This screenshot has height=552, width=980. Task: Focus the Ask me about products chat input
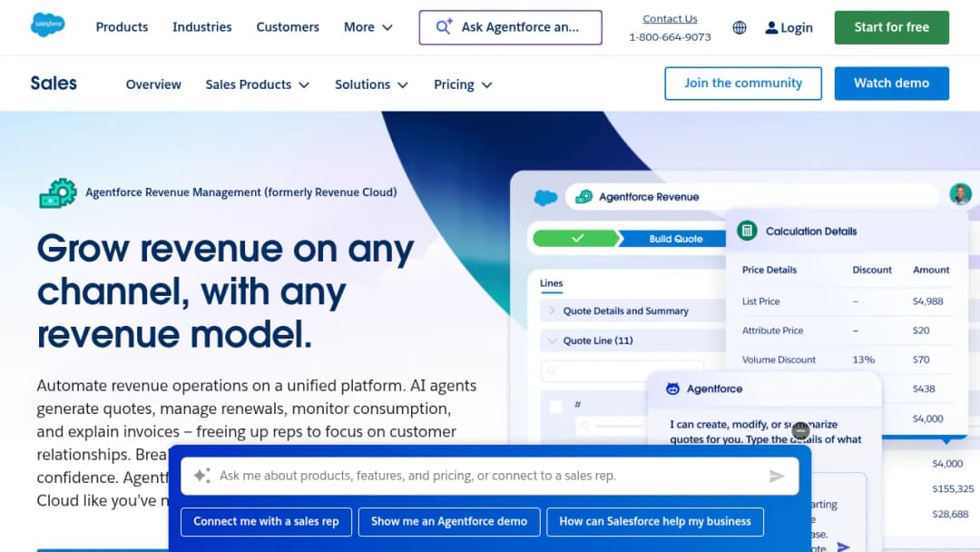click(489, 476)
